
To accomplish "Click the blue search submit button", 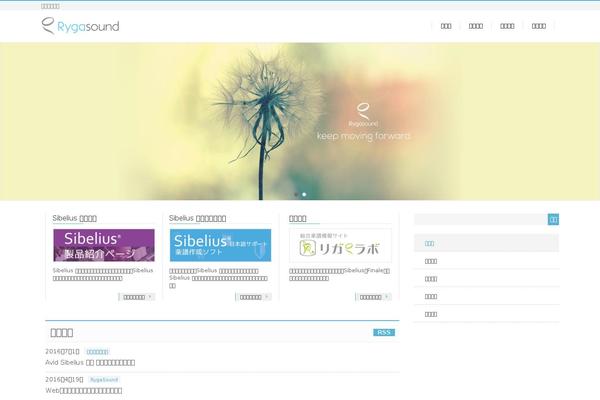I will coord(553,219).
